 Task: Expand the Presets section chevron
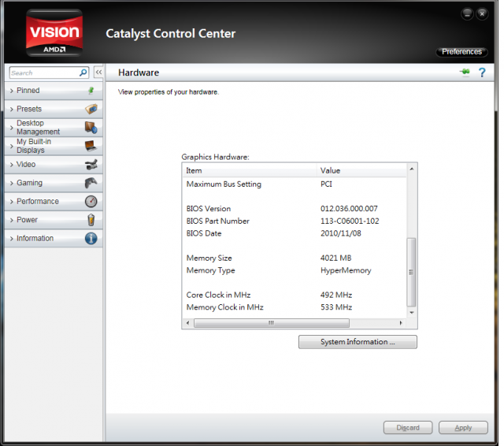point(12,110)
